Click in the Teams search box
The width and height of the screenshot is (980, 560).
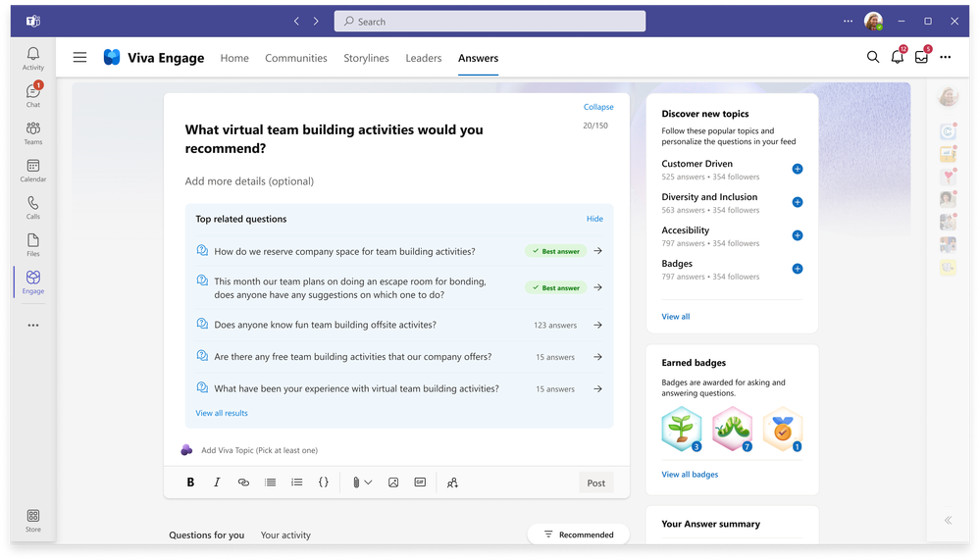tap(490, 22)
